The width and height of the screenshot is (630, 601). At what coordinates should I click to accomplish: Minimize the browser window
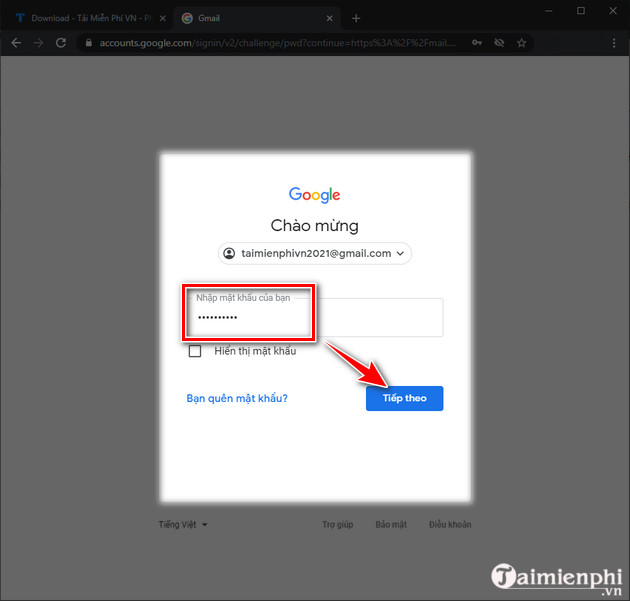pyautogui.click(x=549, y=11)
